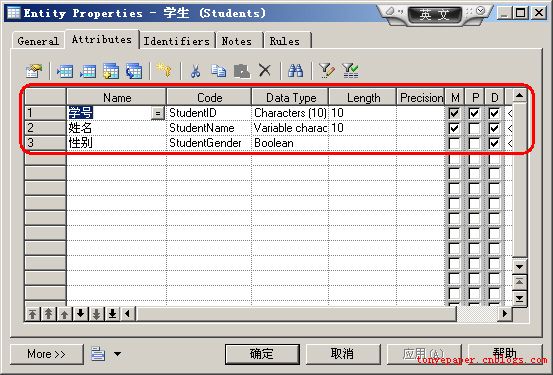
Task: Click the 帮助 help button
Action: click(x=504, y=354)
